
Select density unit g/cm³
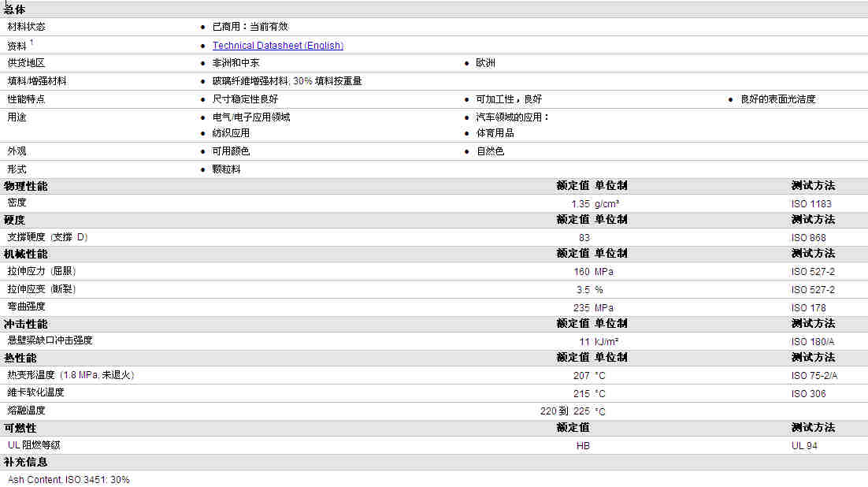pos(606,204)
